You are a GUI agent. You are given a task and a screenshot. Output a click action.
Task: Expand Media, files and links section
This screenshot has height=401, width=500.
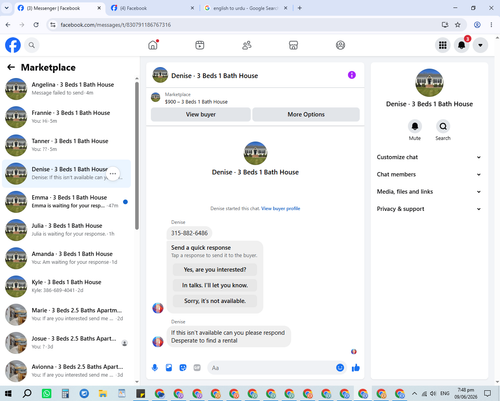(x=429, y=192)
